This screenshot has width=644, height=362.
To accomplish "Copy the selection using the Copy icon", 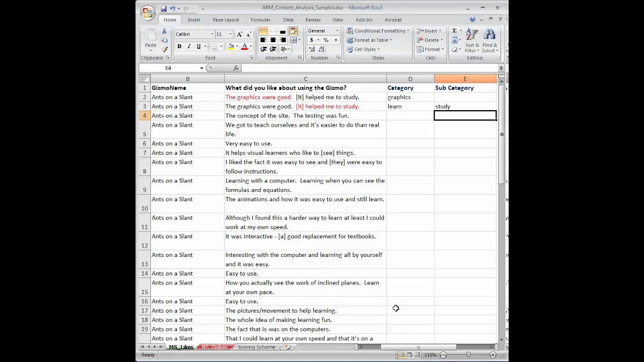I will click(164, 40).
